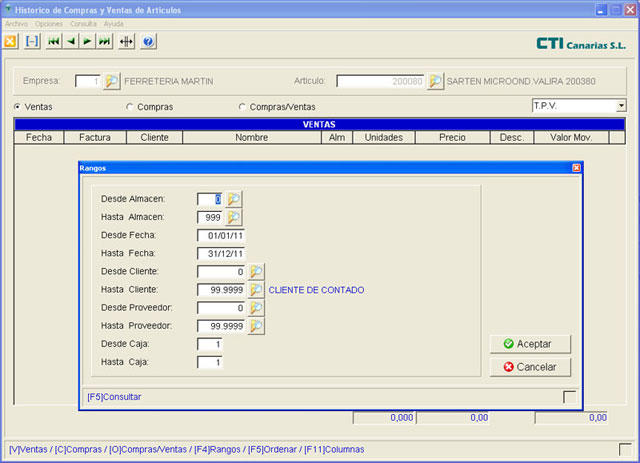This screenshot has width=640, height=463.
Task: Go to first record with toolbar arrow
Action: click(x=54, y=42)
